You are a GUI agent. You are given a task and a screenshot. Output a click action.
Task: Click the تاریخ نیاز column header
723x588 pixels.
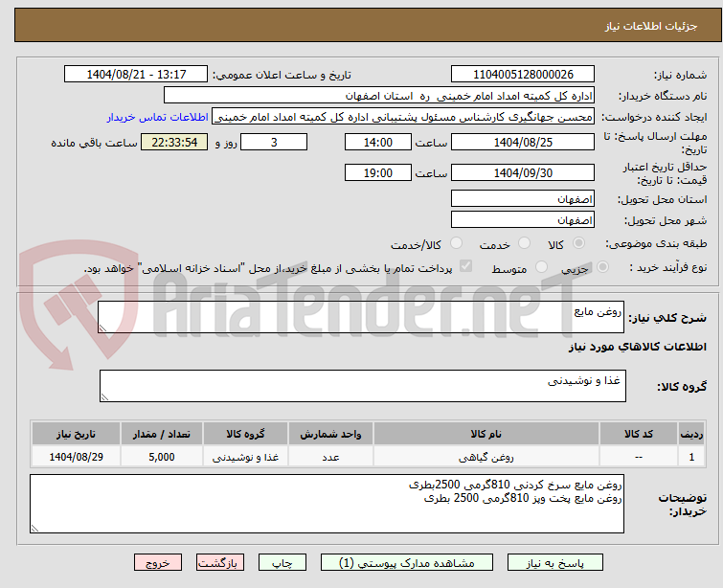[76, 434]
